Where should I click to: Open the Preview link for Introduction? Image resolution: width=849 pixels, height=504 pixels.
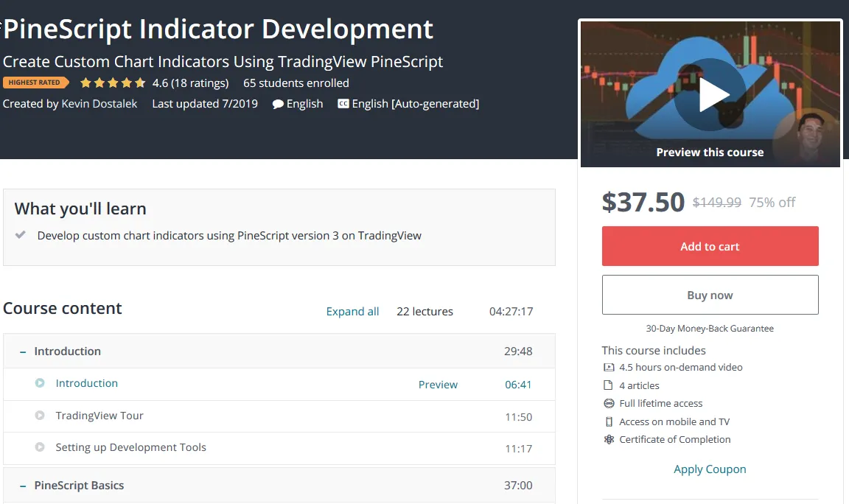tap(438, 385)
